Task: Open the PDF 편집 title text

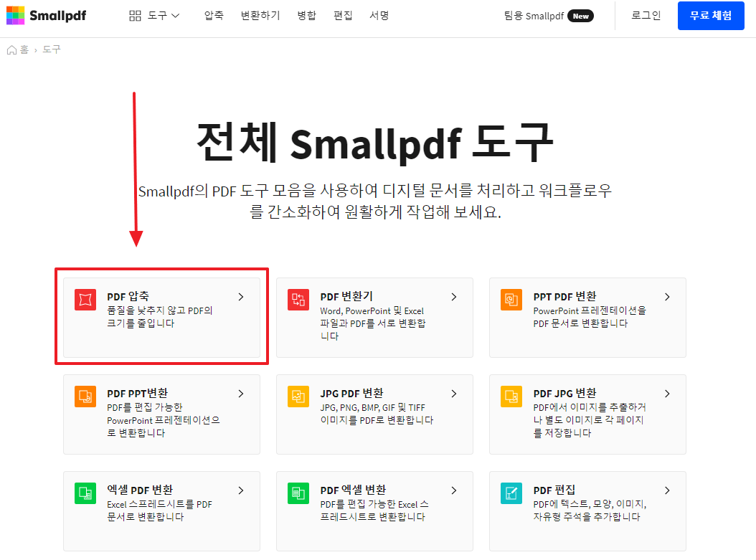Action: (554, 490)
